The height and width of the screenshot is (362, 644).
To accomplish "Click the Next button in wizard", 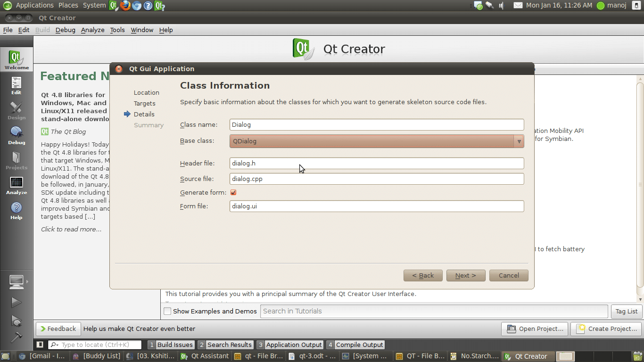I will [465, 275].
